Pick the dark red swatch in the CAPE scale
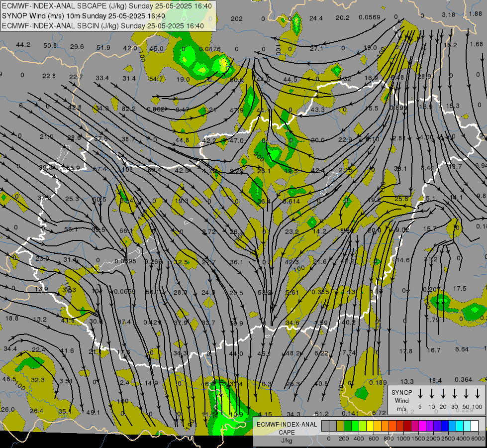 pos(407,426)
